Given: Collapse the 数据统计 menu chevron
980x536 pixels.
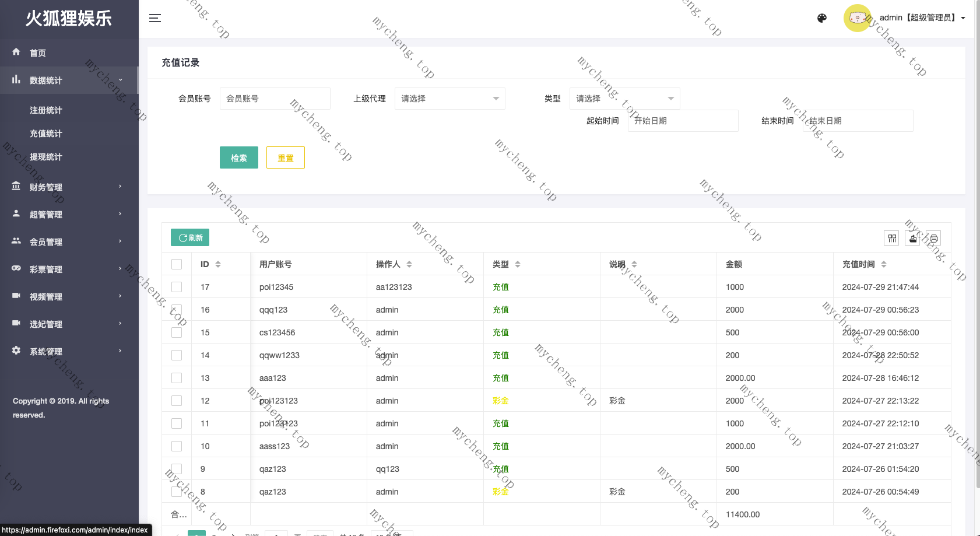Looking at the screenshot, I should click(121, 80).
